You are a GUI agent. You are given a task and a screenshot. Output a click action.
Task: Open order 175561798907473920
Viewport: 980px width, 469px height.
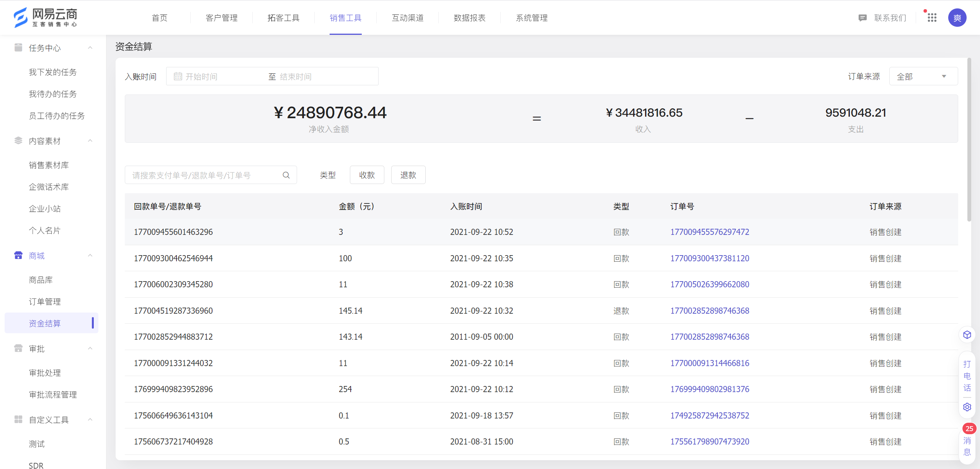pos(709,441)
